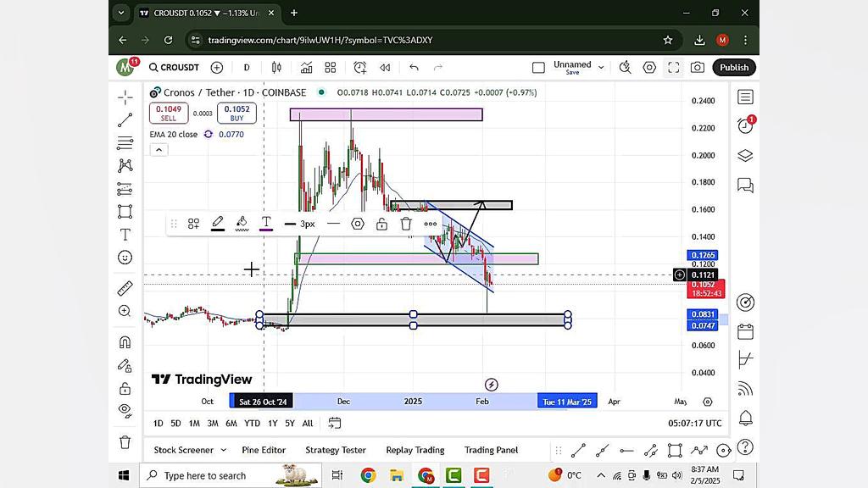Open the CROUSDT symbol search
This screenshot has width=868, height=488.
[174, 68]
